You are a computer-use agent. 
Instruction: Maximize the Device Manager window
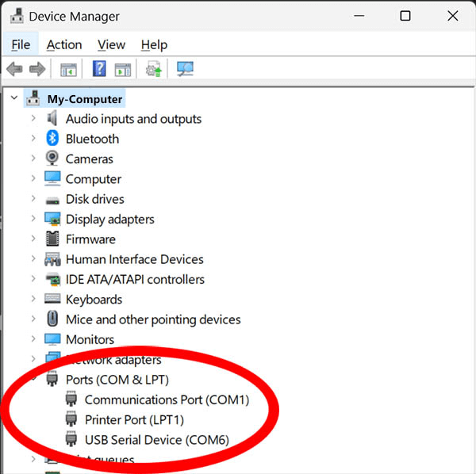tap(405, 16)
